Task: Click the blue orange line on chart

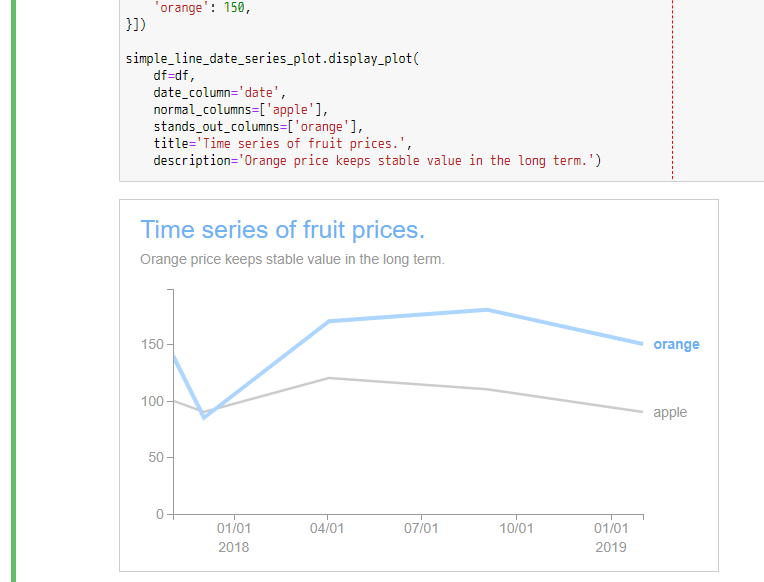Action: [408, 315]
